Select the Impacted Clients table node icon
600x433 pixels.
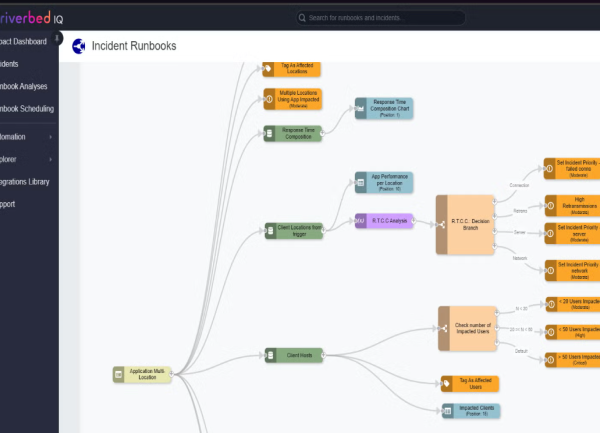click(x=448, y=411)
